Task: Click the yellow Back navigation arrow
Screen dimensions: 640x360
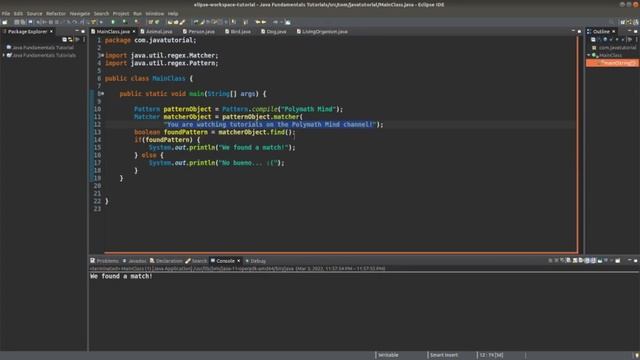Action: [258, 22]
